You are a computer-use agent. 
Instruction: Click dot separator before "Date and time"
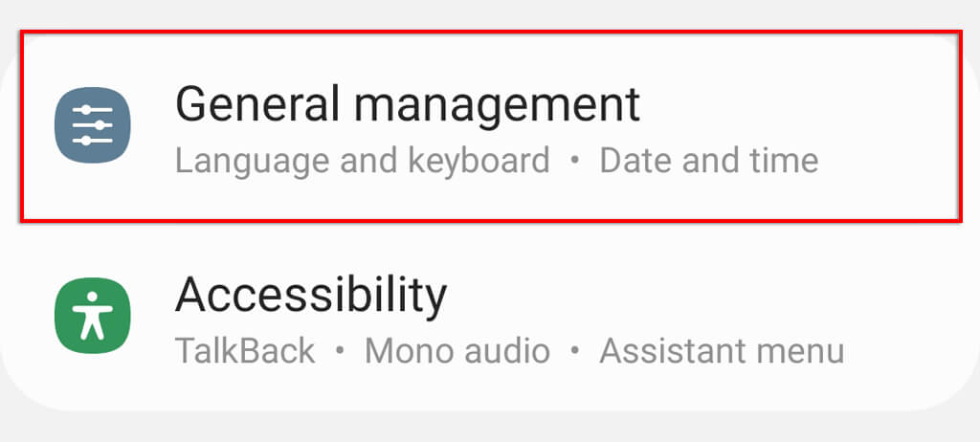coord(575,160)
